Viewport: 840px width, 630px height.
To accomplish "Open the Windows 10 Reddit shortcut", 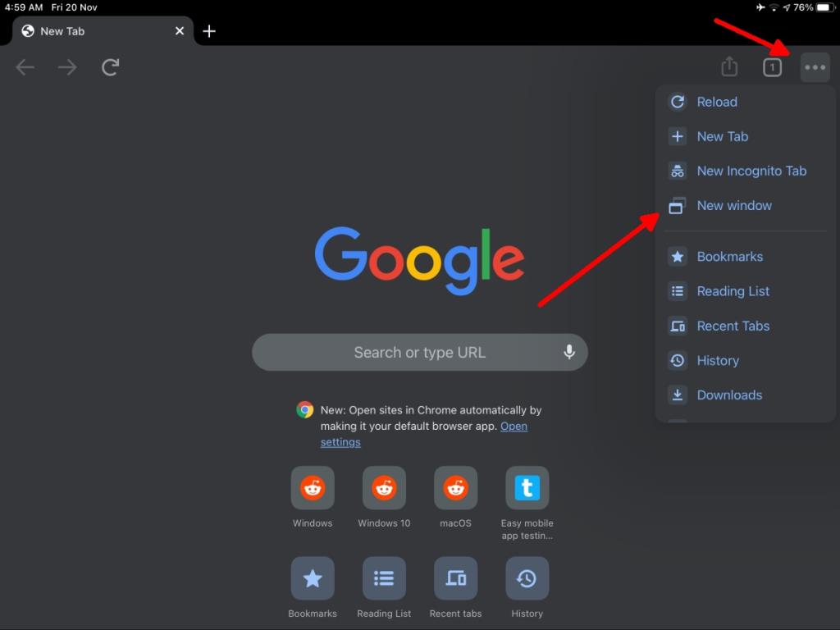I will click(383, 486).
